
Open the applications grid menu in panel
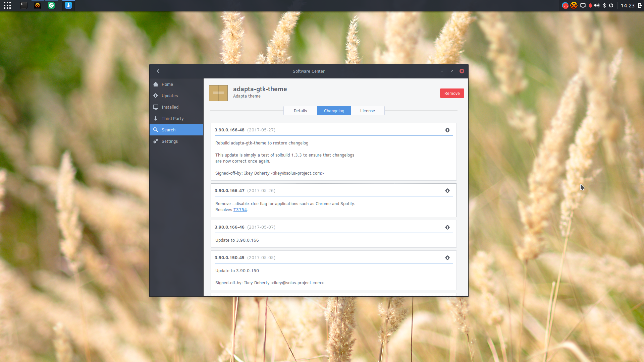click(x=7, y=5)
